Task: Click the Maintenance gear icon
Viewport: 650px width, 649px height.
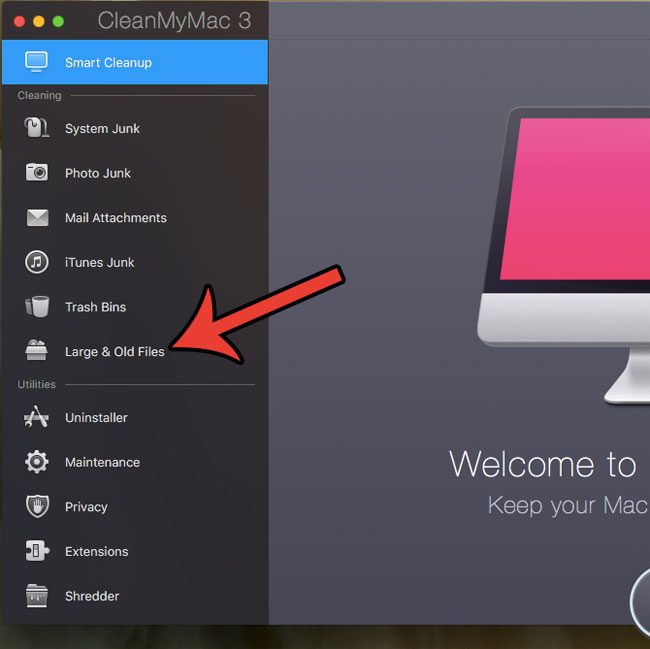Action: click(36, 462)
